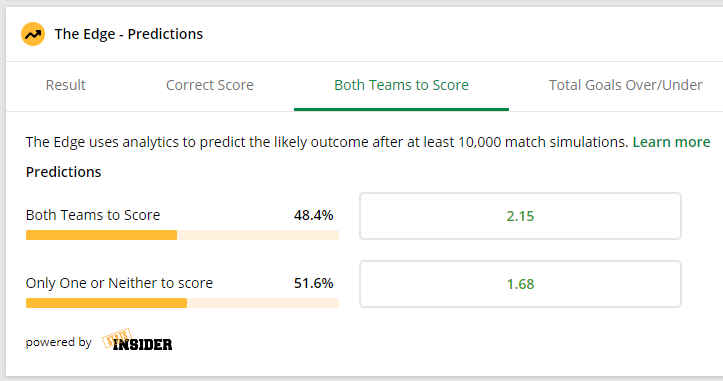Switch to Correct Score tab
Viewport: 723px width, 381px height.
(x=210, y=85)
